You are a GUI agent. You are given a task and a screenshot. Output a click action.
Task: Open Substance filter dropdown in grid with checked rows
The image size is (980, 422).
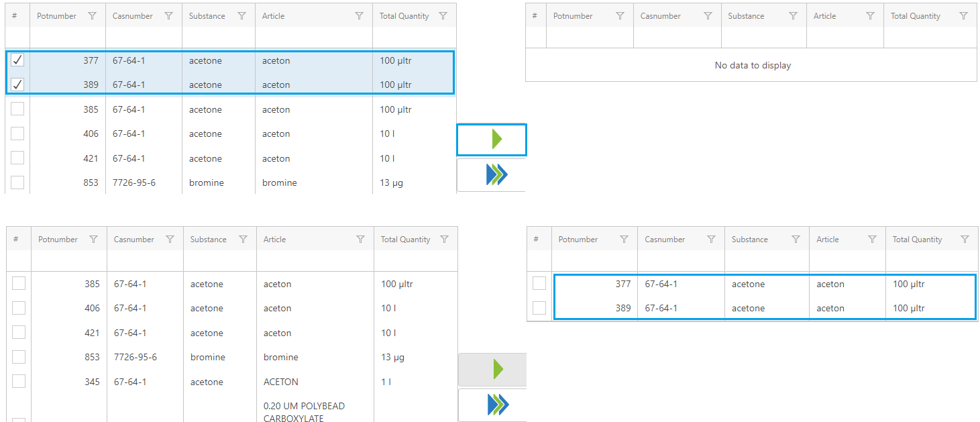(x=241, y=16)
